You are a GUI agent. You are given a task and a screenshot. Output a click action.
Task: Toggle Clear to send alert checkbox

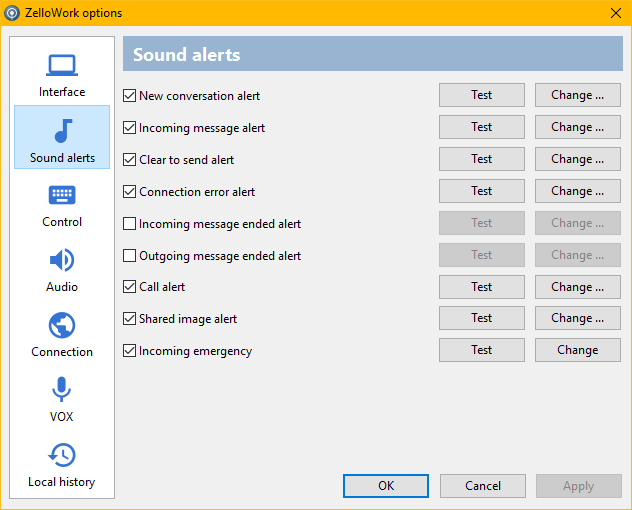[x=129, y=159]
